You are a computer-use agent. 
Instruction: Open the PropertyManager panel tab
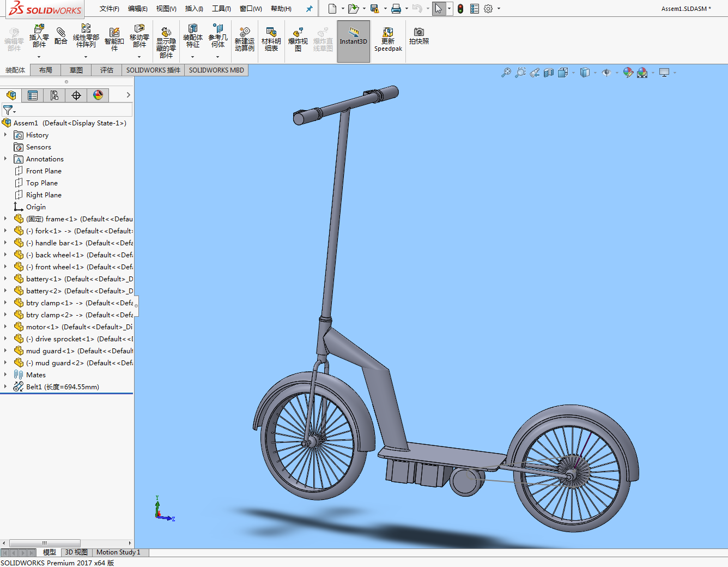click(x=33, y=95)
